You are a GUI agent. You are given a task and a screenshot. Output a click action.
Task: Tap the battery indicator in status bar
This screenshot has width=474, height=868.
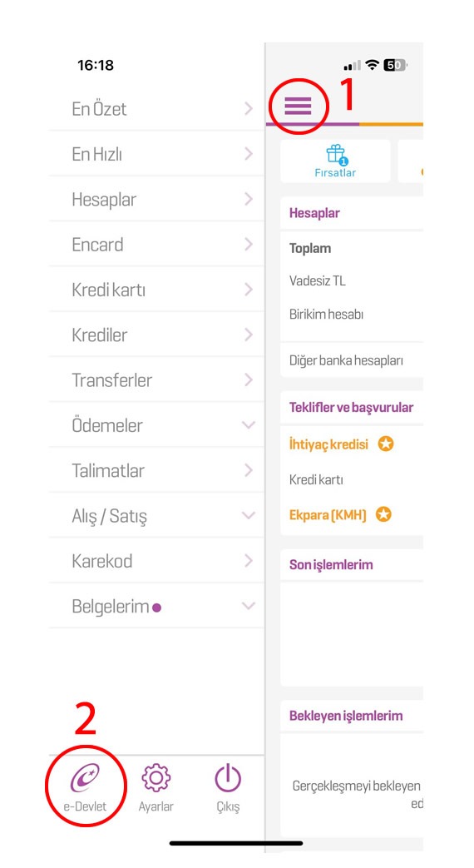[x=395, y=65]
